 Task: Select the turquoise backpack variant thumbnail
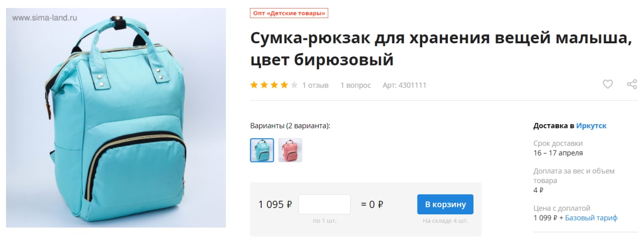262,150
